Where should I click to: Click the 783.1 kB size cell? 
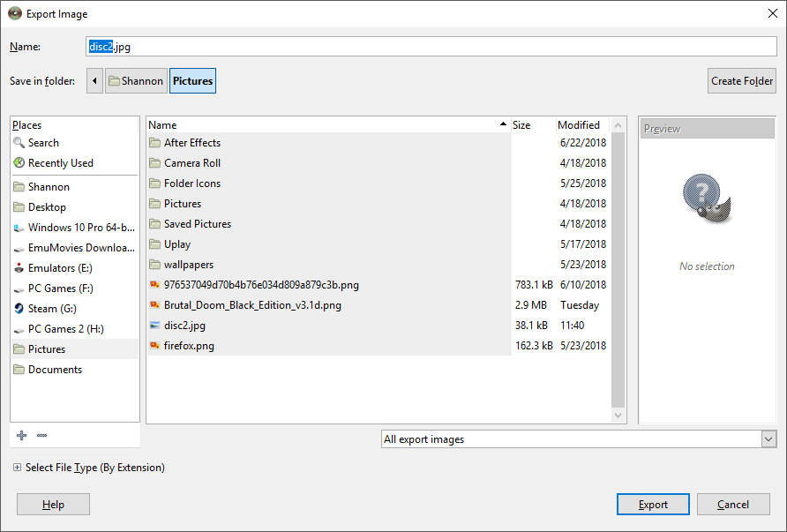pyautogui.click(x=534, y=285)
